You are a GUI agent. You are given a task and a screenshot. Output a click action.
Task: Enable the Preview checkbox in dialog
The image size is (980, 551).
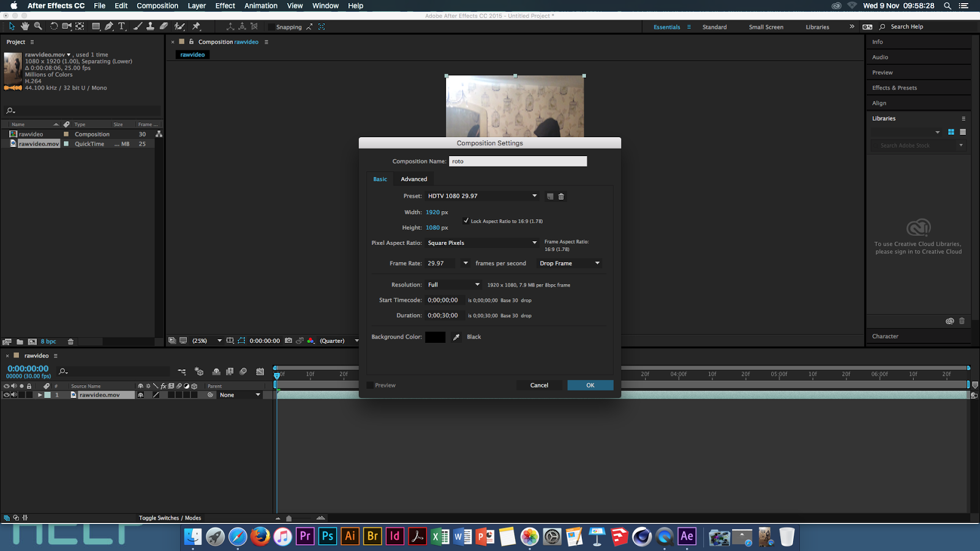[370, 385]
